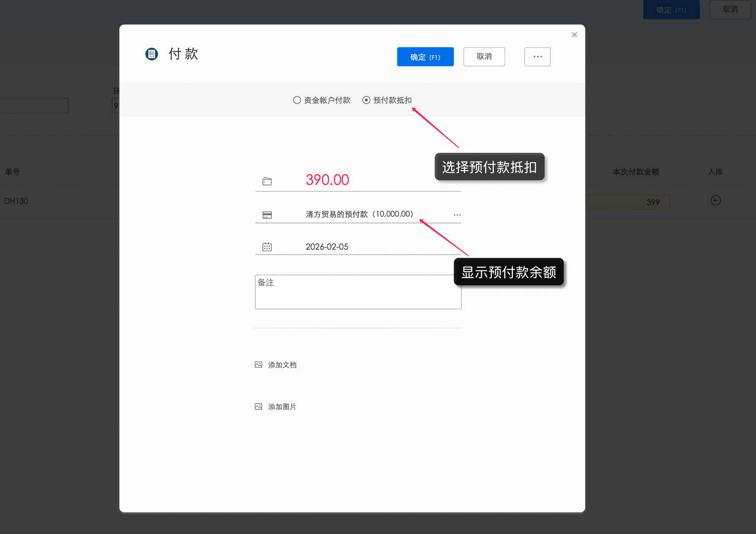
Task: Click the return arrow icon in the 入库 column
Action: (716, 201)
